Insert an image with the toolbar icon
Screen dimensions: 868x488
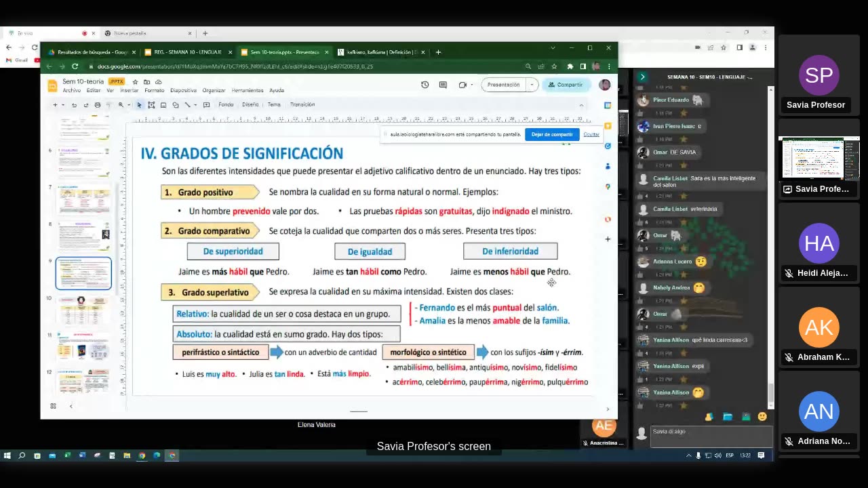(163, 104)
